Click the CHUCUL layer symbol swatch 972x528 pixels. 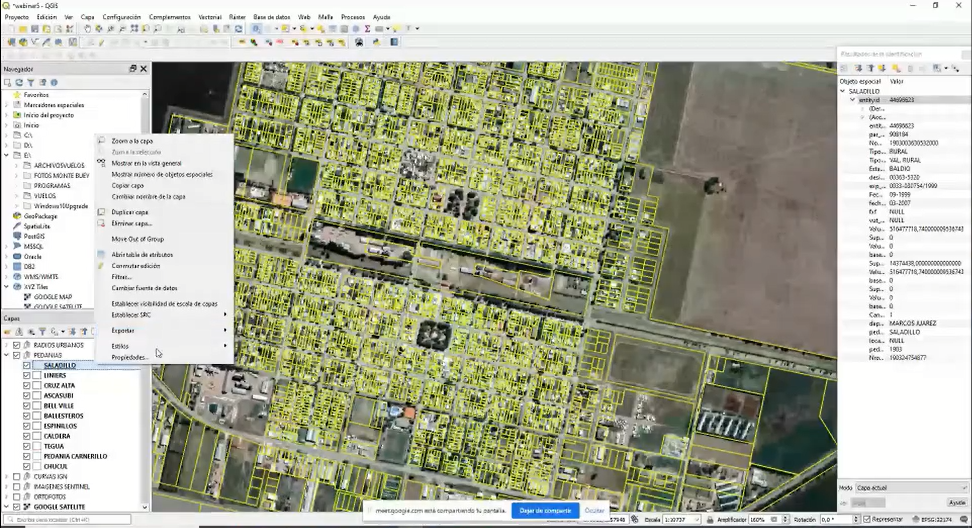pos(37,466)
